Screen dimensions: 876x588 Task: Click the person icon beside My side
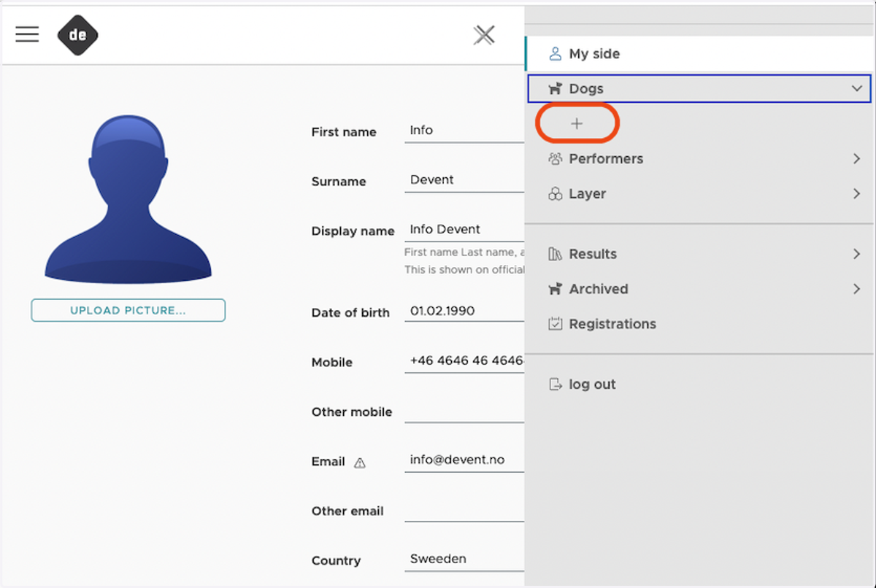(556, 54)
